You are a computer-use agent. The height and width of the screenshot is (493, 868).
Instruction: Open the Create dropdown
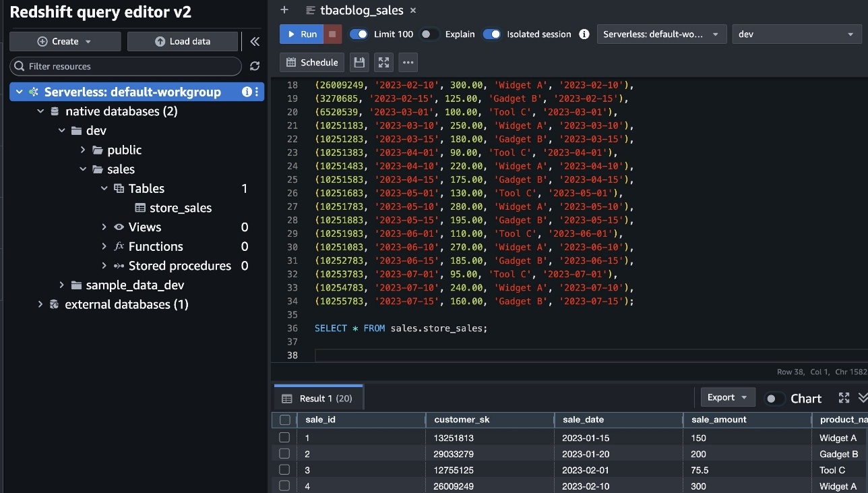pos(65,41)
